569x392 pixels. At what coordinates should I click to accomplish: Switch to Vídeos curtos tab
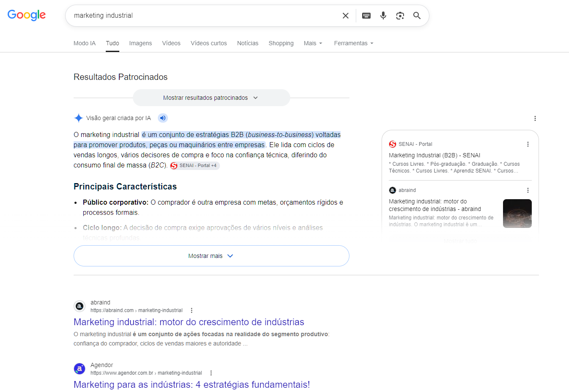pos(209,43)
